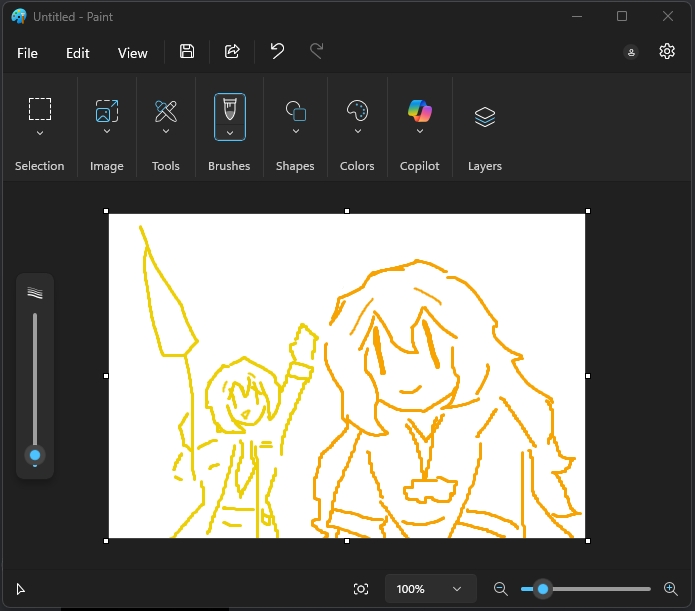Click the zoom in plus button
This screenshot has width=695, height=611.
click(671, 589)
